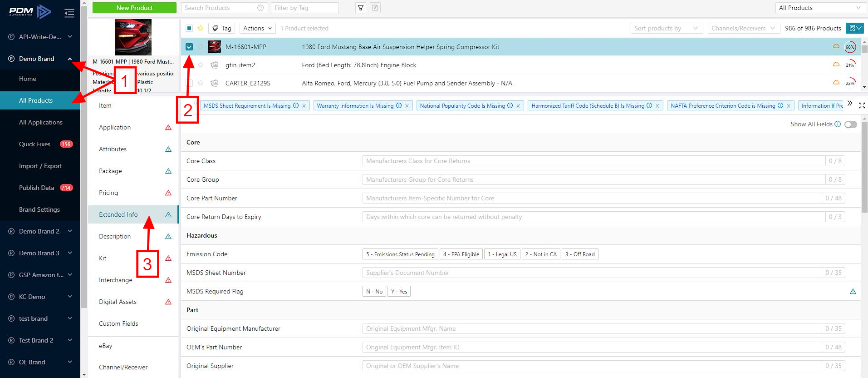Screen dimensions: 868x378
Task: Click the cloud icon on gtin_item2 row
Action: point(836,65)
